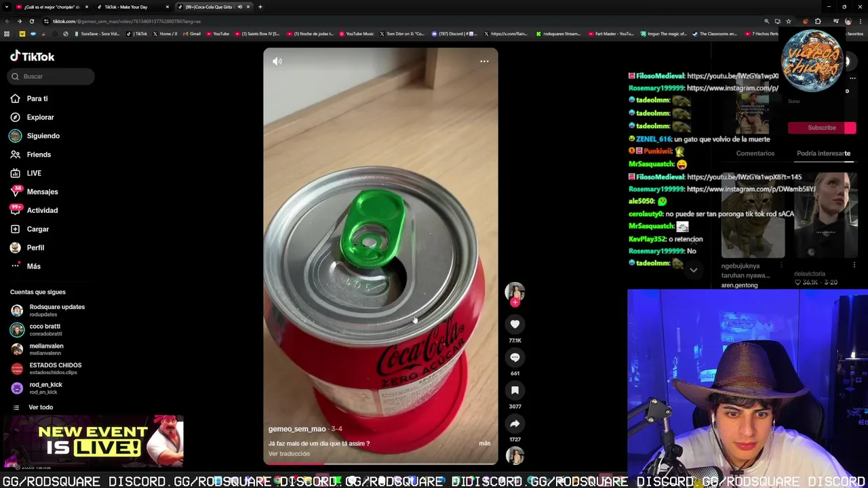Click Ver traducción under the caption

[x=289, y=454]
